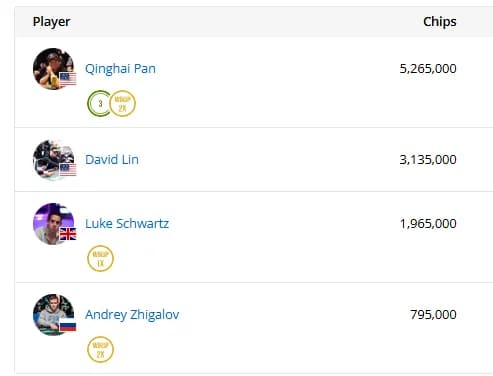
Task: Click David Lin's profile photo
Action: point(54,160)
